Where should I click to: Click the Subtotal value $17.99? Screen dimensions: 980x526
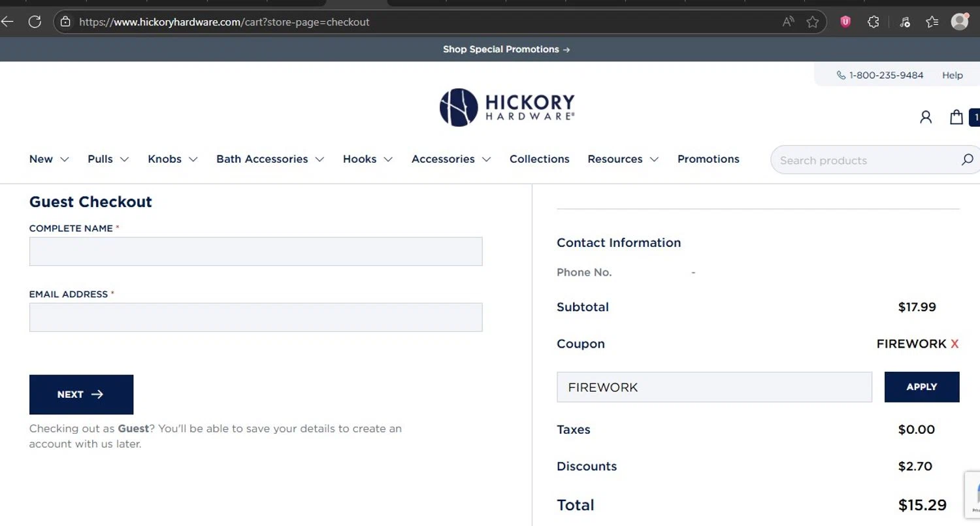(917, 307)
